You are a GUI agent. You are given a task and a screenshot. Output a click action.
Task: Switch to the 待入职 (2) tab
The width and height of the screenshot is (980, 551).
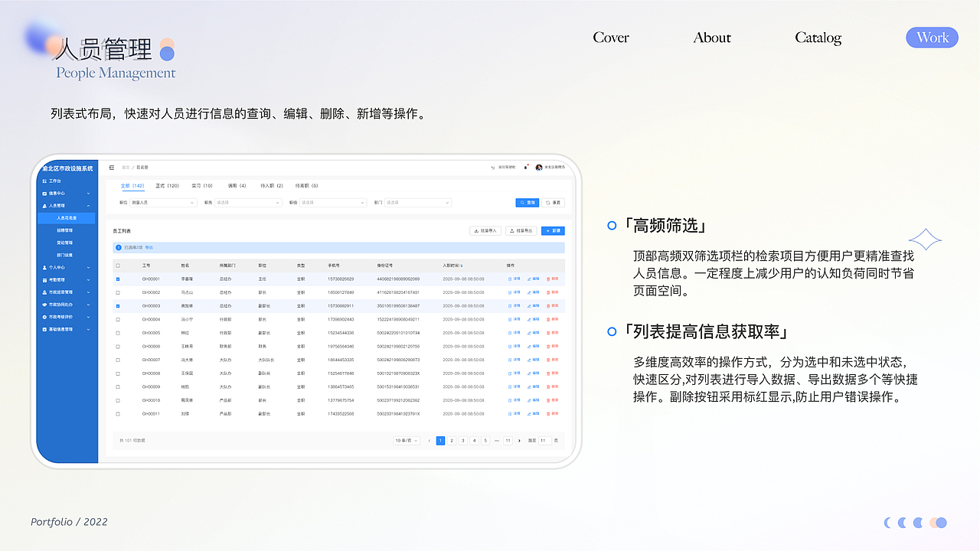click(272, 186)
